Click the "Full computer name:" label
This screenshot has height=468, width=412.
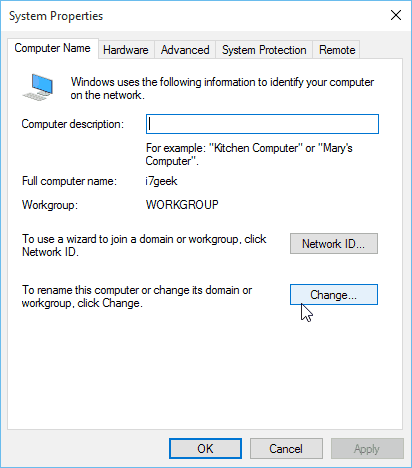pyautogui.click(x=69, y=181)
